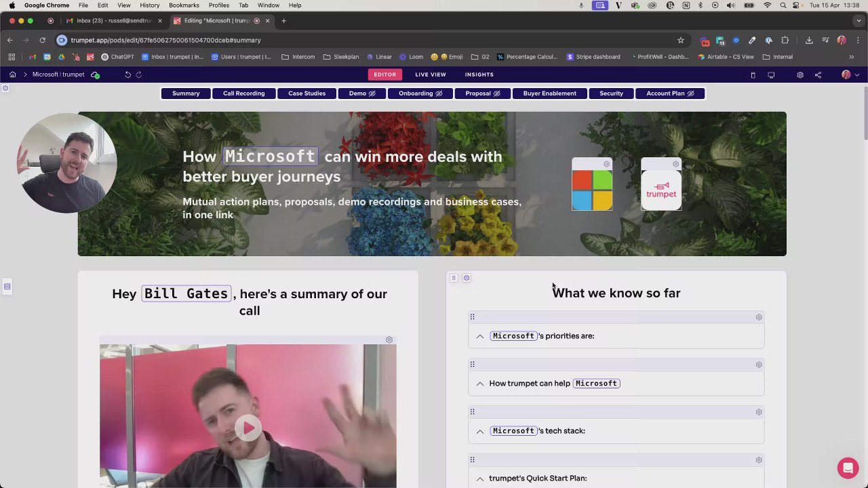Open page settings gear at left edge

pos(5,88)
